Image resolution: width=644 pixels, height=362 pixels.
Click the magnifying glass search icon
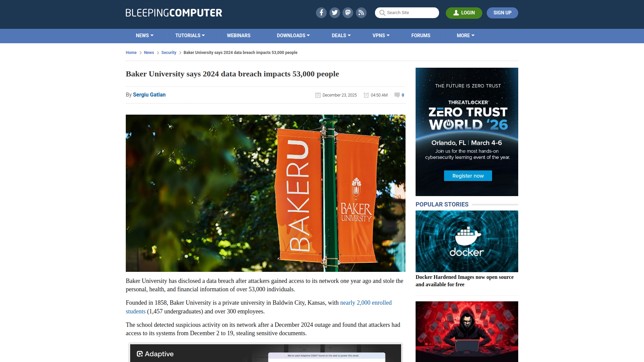[x=382, y=13]
